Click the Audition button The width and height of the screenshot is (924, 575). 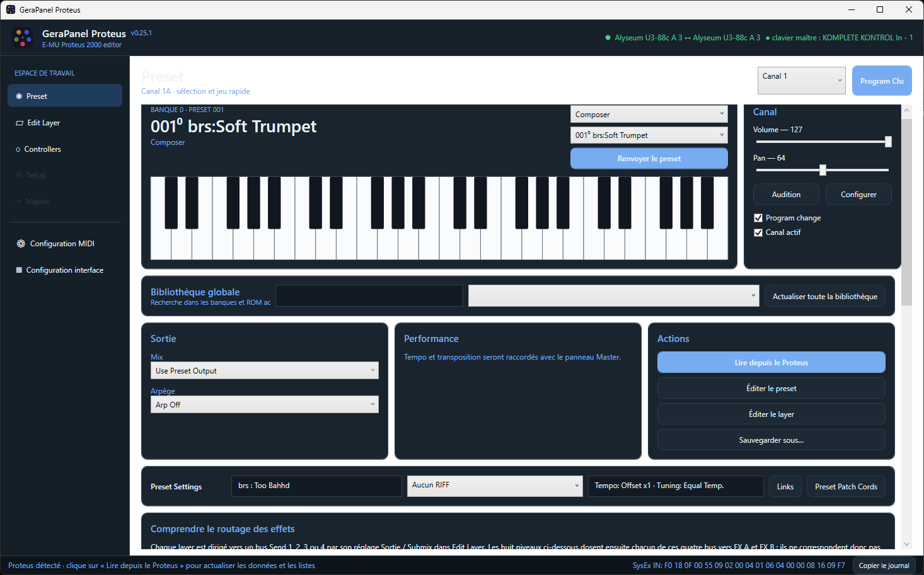[786, 195]
